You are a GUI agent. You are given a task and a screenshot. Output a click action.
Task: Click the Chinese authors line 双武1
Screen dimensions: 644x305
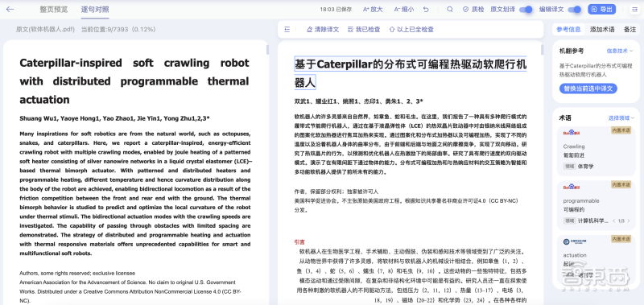click(x=358, y=101)
